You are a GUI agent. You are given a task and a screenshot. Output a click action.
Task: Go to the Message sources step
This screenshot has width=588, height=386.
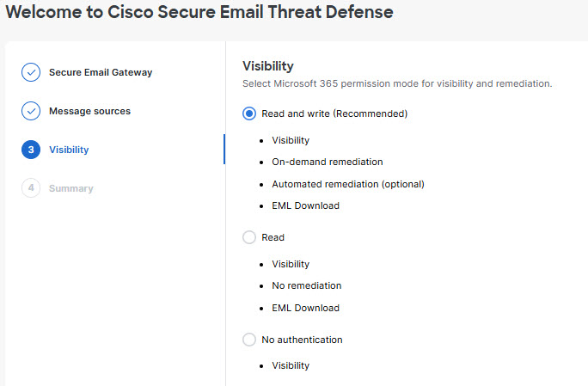89,111
